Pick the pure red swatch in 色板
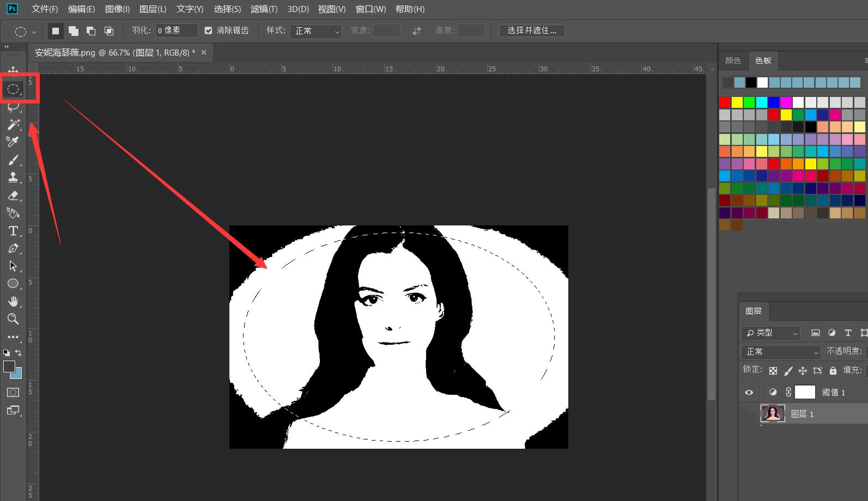Screen dimensions: 868x501 [x=725, y=102]
